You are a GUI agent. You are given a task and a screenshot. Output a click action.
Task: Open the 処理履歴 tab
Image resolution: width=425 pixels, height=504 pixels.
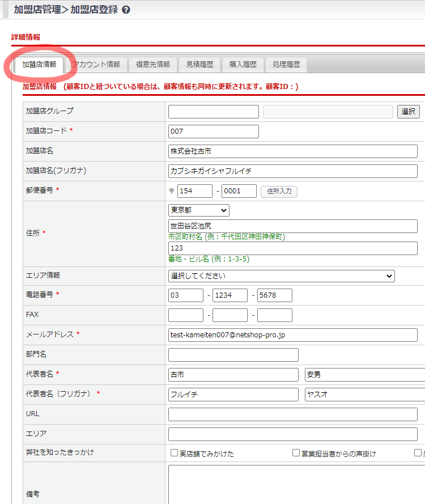click(x=286, y=65)
